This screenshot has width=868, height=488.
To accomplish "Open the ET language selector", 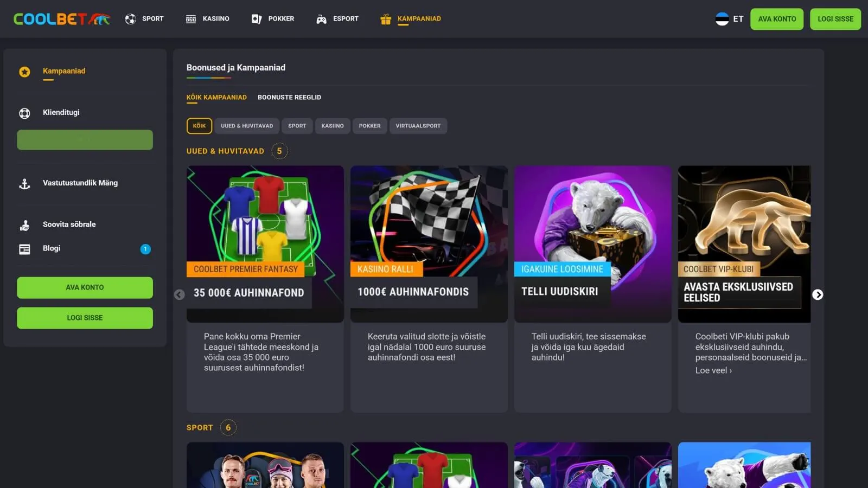I will (730, 19).
